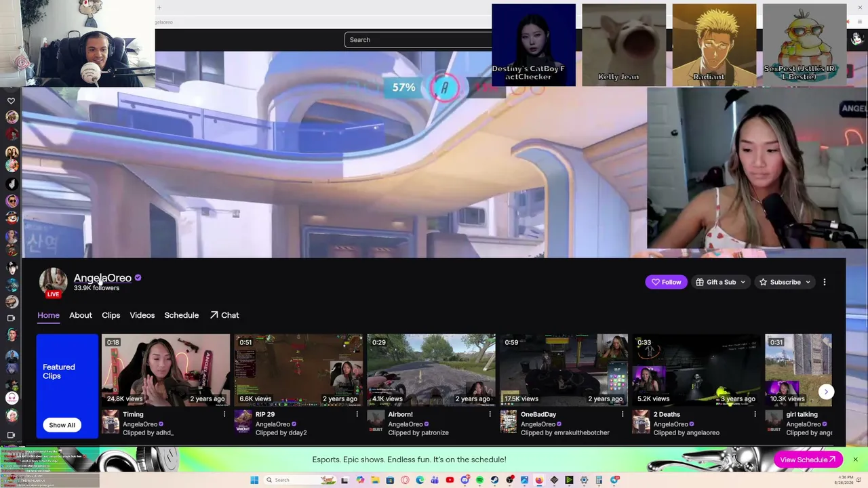Open the clip title 'Timing'

pyautogui.click(x=133, y=414)
